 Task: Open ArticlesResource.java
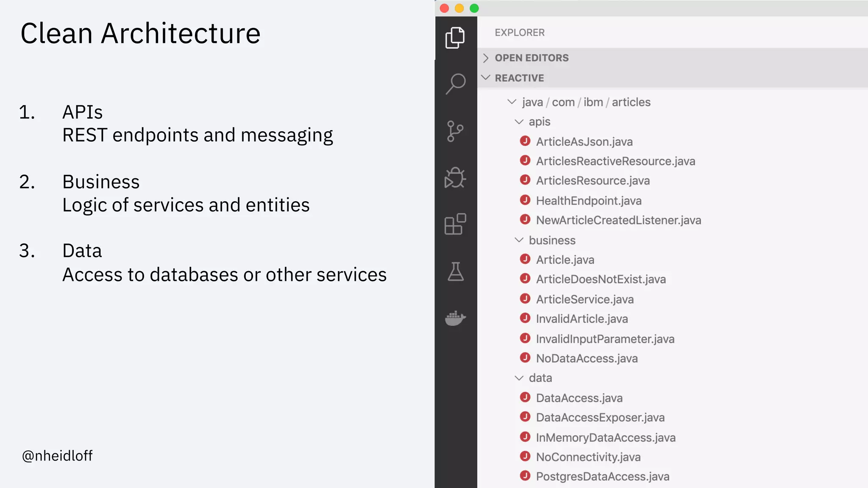(x=593, y=181)
